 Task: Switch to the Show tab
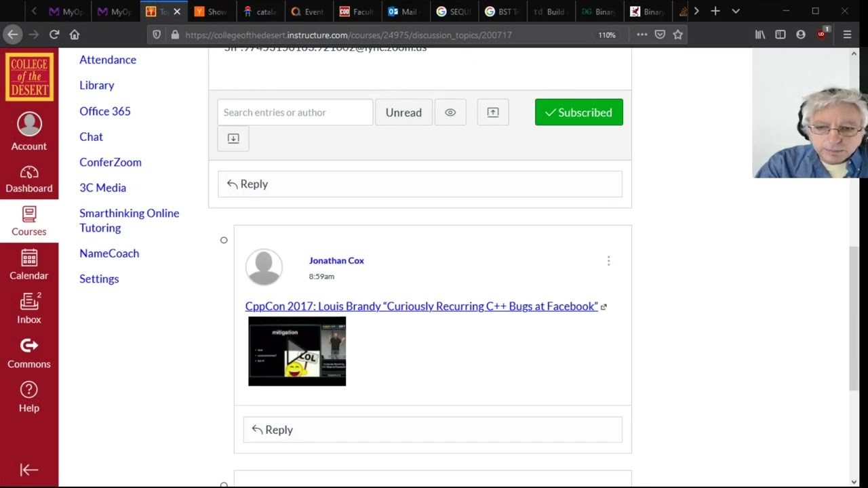(212, 12)
